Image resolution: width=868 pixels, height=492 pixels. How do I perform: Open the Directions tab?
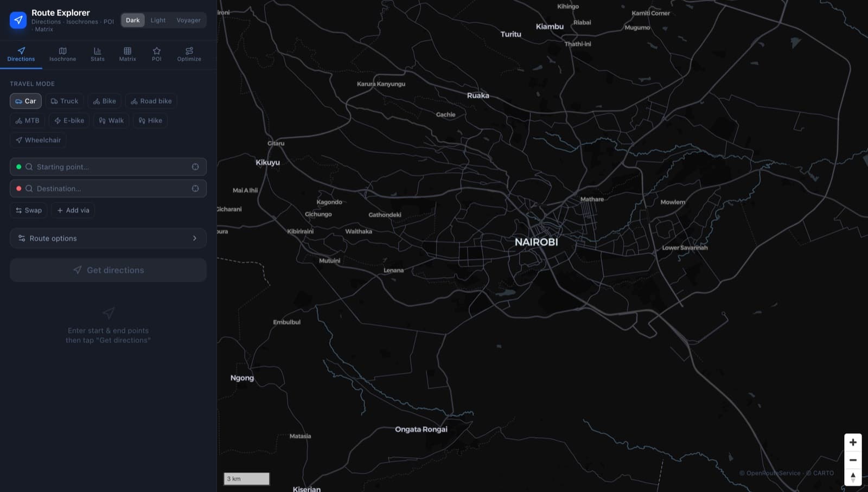click(21, 54)
